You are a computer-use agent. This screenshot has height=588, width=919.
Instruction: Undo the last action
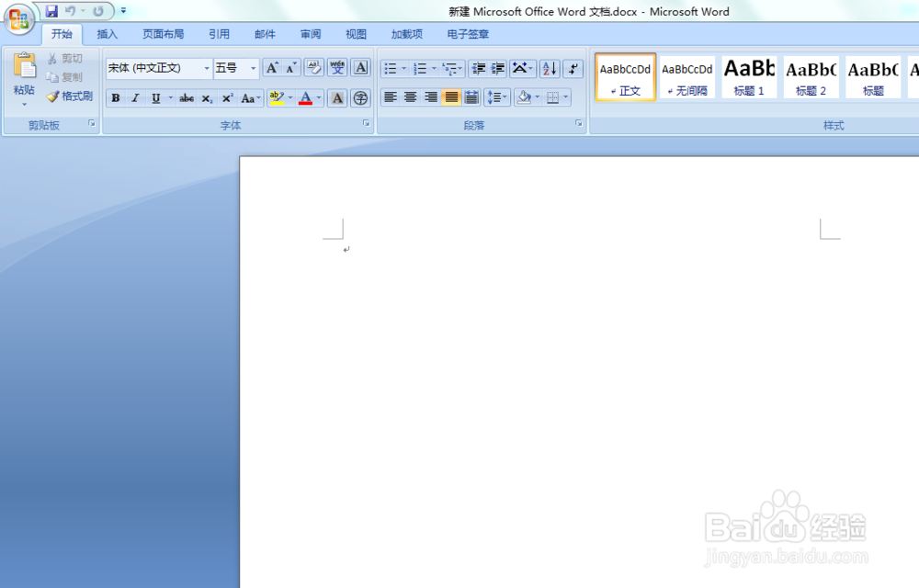point(70,11)
